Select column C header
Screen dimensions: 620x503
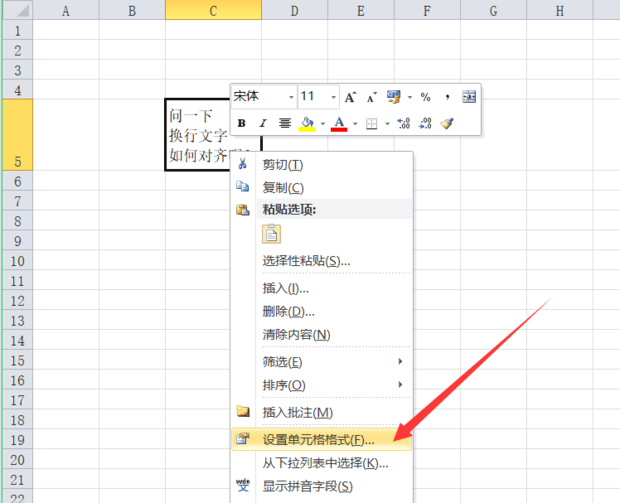pos(213,10)
